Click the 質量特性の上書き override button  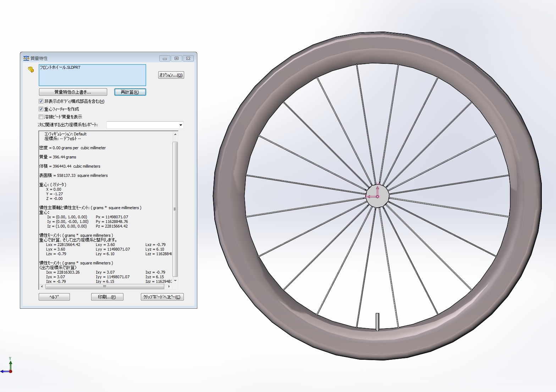click(73, 92)
